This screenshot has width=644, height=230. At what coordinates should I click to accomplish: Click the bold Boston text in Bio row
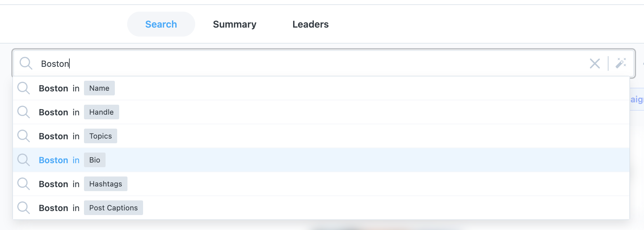[x=53, y=160]
